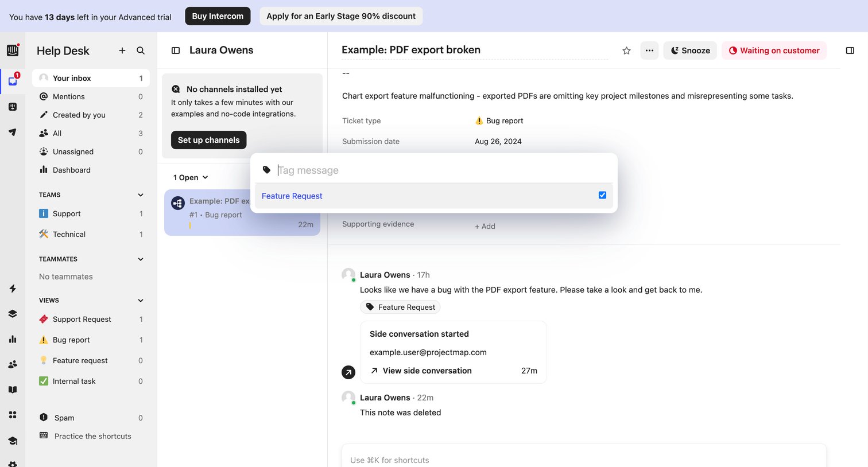
Task: Open the Spam folder
Action: 91,418
